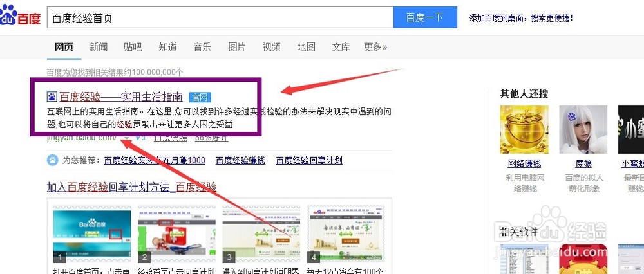
Task: Open step 1 thumbnail with Baidu homepage
Action: pyautogui.click(x=92, y=234)
